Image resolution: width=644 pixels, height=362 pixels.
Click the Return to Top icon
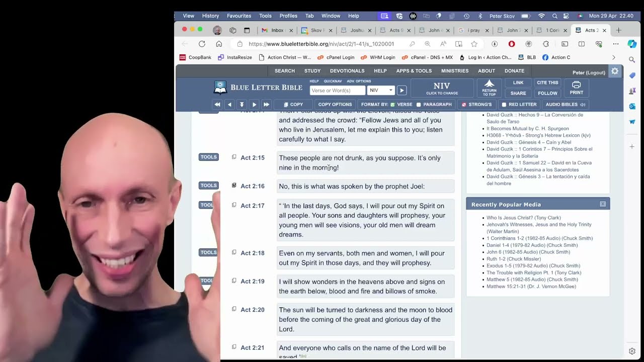[x=489, y=87]
